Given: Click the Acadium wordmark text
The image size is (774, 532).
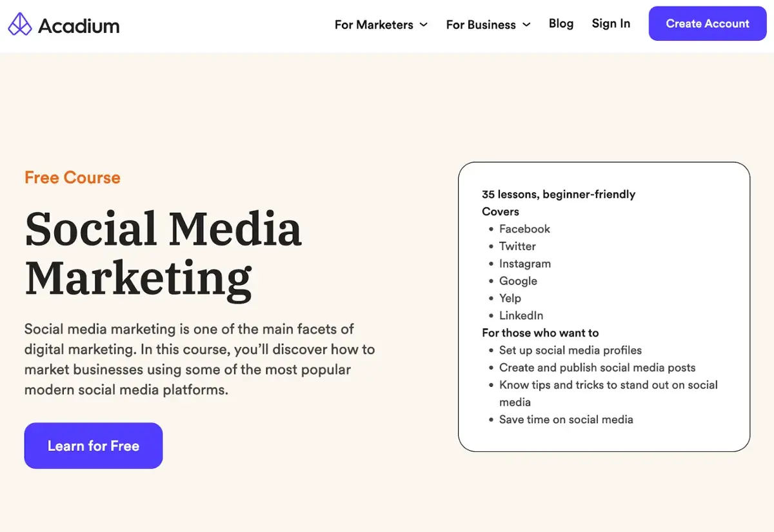Looking at the screenshot, I should pos(79,26).
